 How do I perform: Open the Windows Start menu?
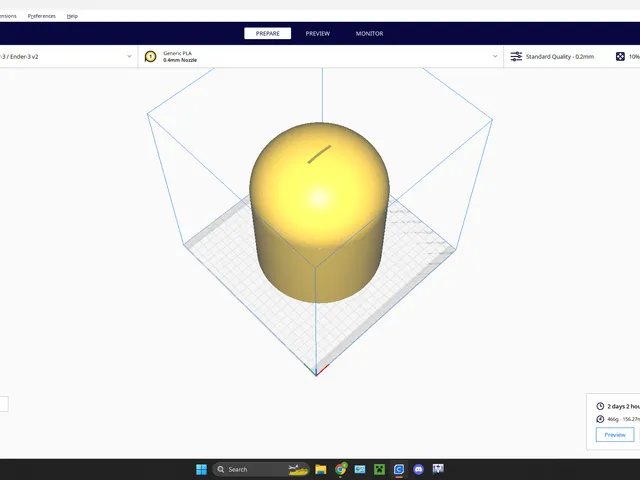point(201,469)
